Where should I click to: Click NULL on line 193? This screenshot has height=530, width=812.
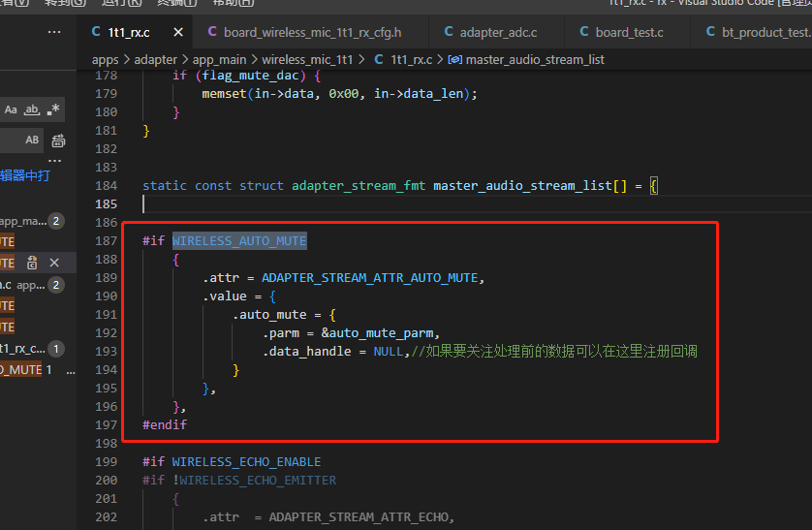(x=388, y=352)
